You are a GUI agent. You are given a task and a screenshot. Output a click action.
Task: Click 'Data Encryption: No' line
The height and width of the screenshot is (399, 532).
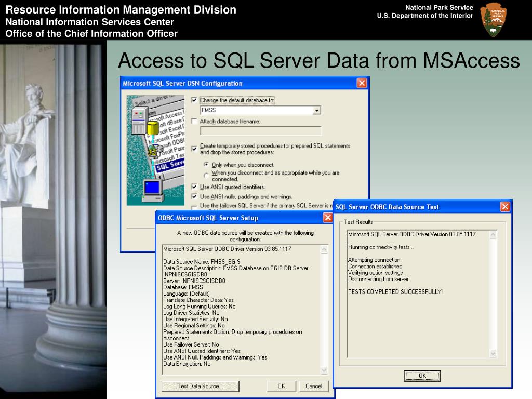pyautogui.click(x=187, y=364)
